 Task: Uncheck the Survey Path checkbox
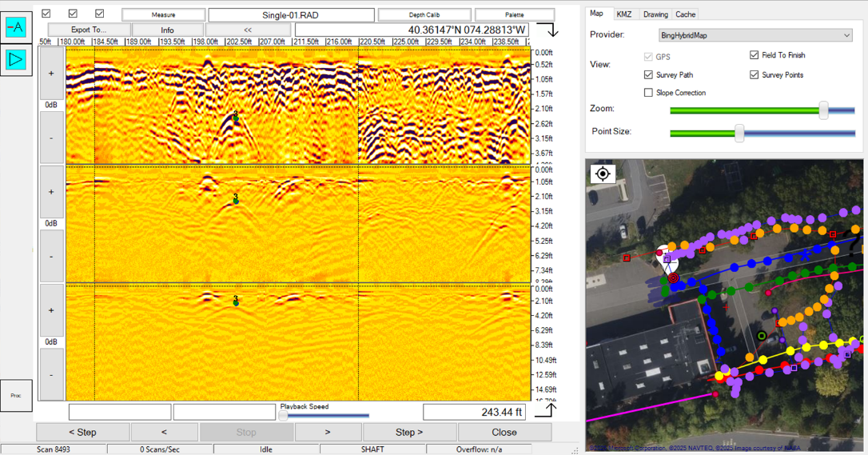pos(648,74)
